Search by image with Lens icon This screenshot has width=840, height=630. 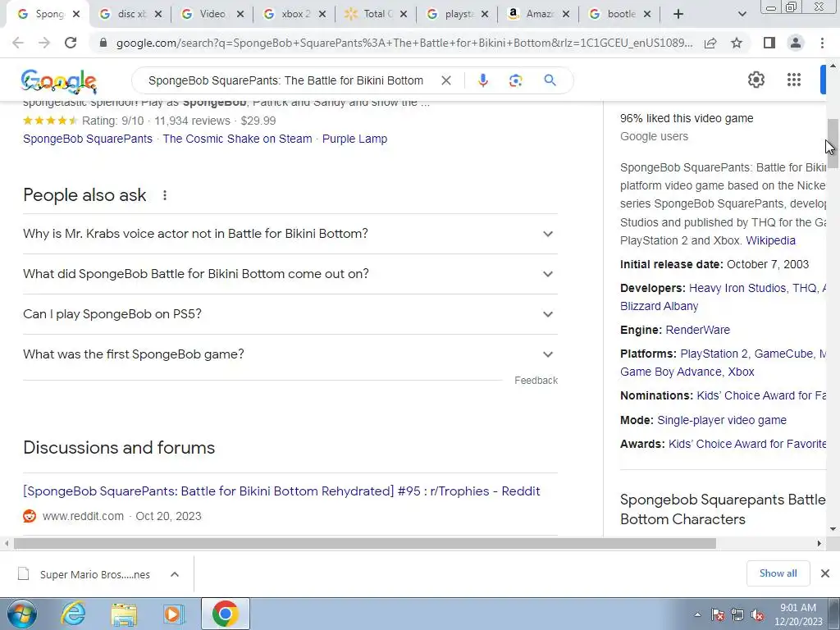pos(515,80)
